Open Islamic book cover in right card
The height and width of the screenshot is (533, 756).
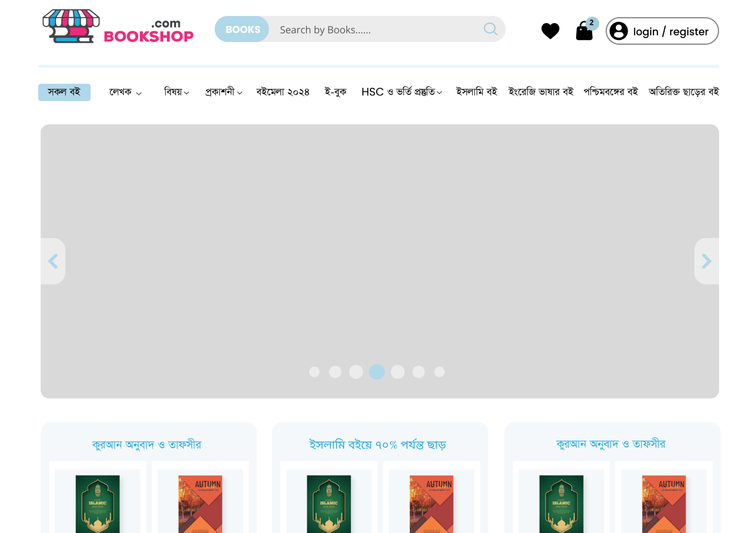point(561,504)
